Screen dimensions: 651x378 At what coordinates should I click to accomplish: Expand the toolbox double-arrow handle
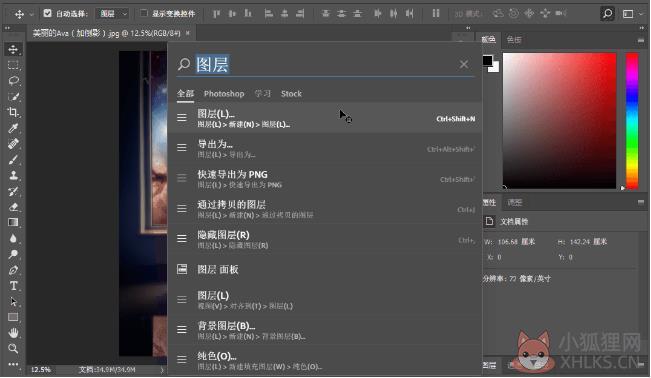[x=7, y=28]
